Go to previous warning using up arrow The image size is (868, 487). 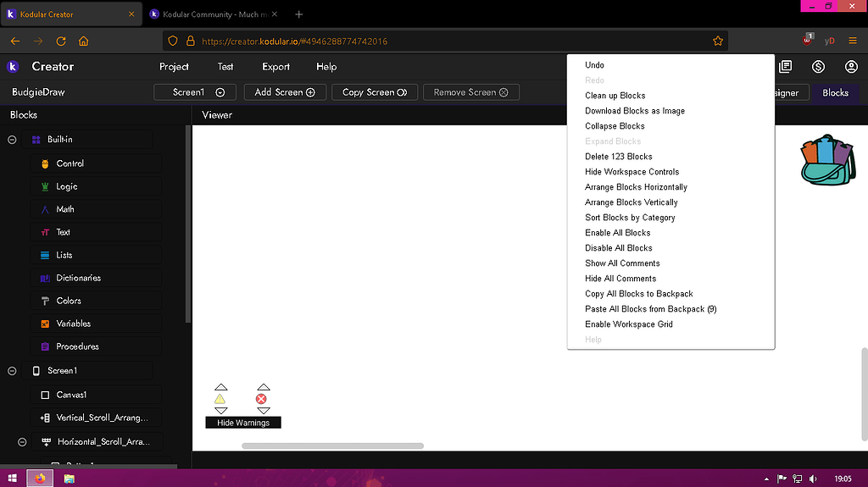[x=221, y=387]
